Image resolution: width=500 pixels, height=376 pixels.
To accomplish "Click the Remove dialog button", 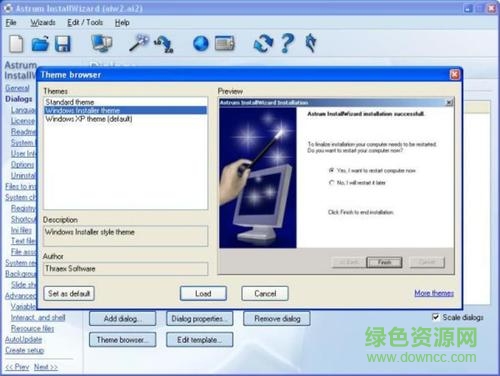I will pyautogui.click(x=277, y=319).
